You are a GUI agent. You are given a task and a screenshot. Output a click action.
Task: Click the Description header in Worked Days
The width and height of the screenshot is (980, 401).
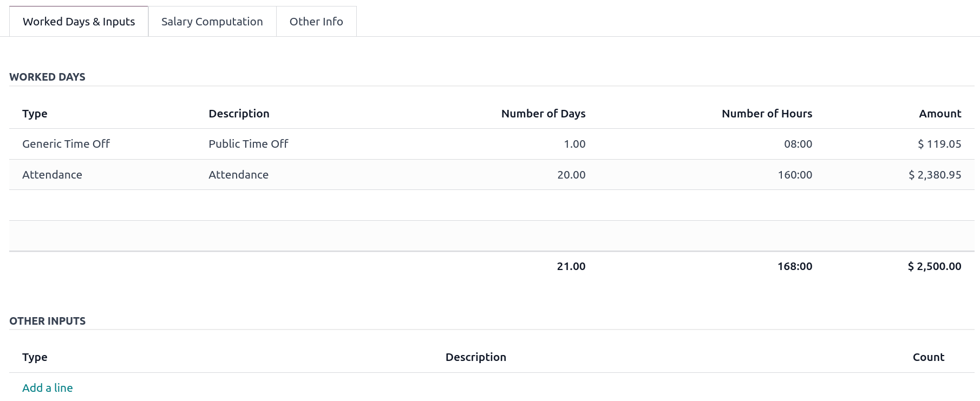pos(239,114)
